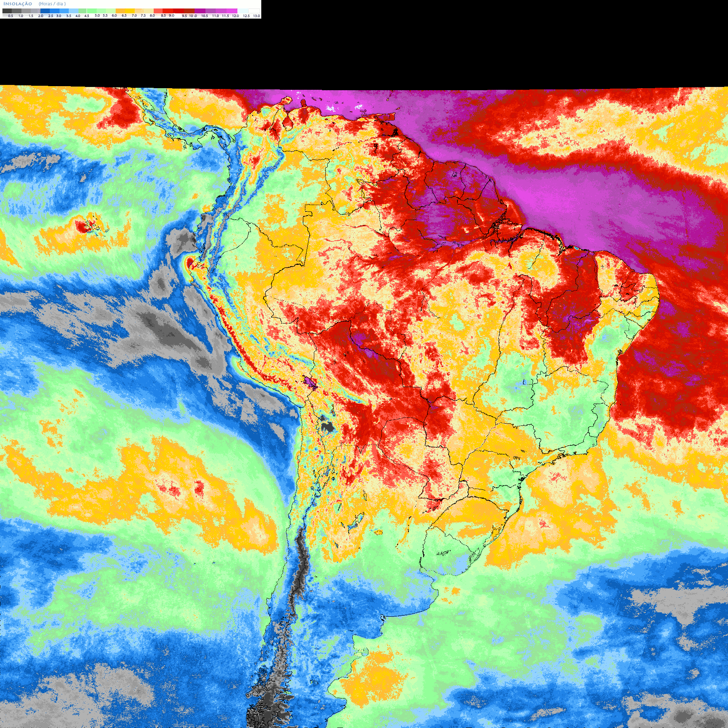Select the darkest gray swatch on the scale
This screenshot has height=728, width=728.
point(7,11)
